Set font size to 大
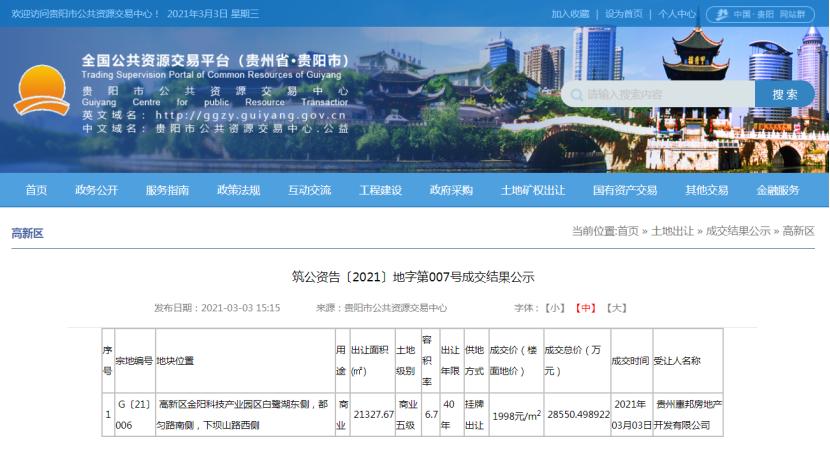The height and width of the screenshot is (452, 830). (617, 308)
